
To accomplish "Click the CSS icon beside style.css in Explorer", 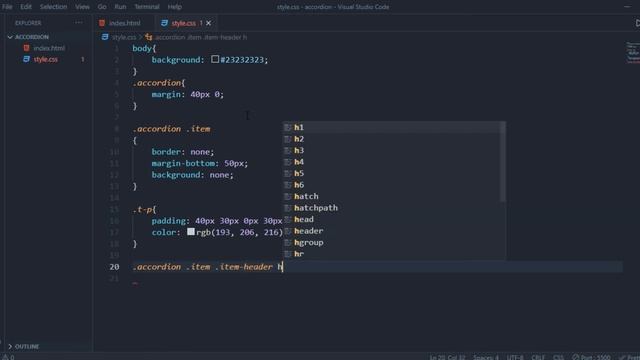I will [x=27, y=59].
